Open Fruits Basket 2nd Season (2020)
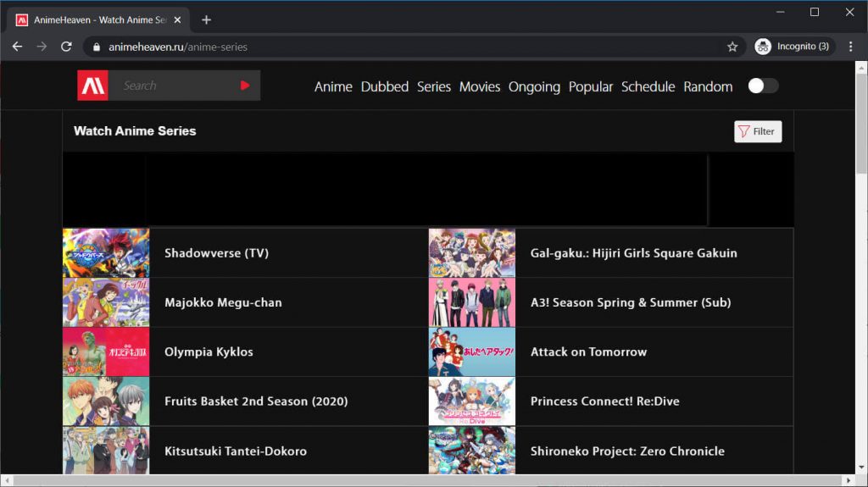The width and height of the screenshot is (868, 487). pyautogui.click(x=256, y=401)
